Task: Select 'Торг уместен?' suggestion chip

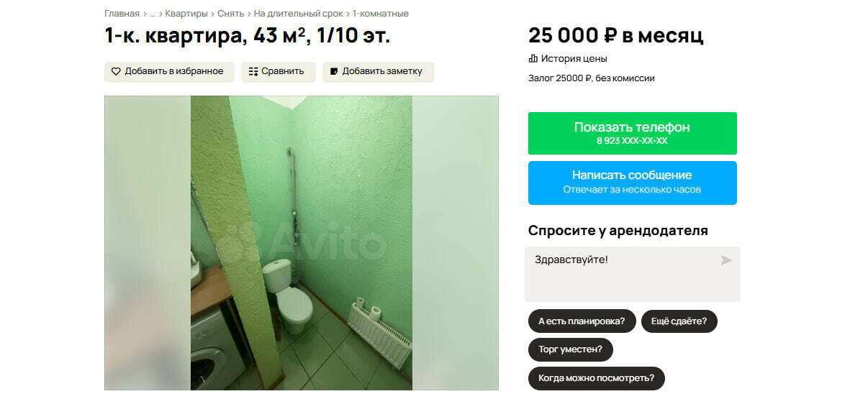Action: pos(570,349)
